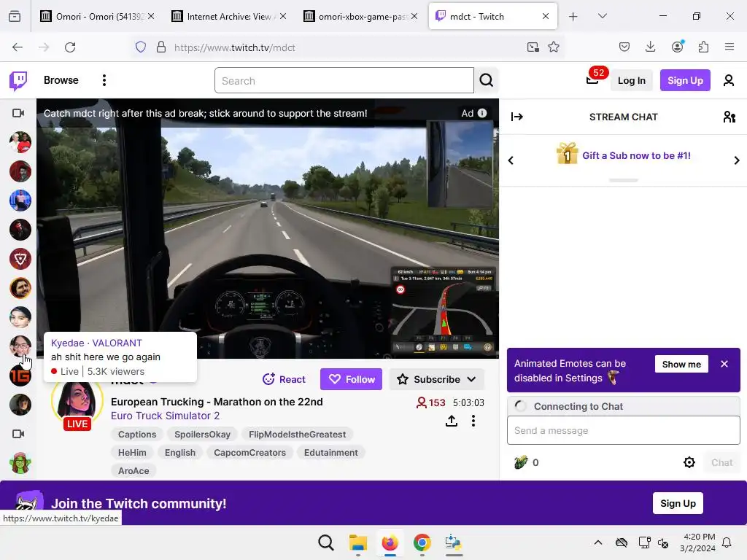
Task: Expand the Subscribe dropdown button
Action: [437, 379]
